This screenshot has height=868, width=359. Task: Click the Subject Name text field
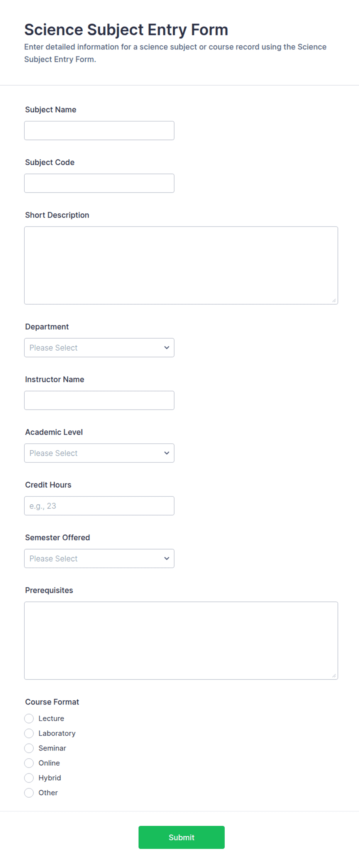pyautogui.click(x=99, y=131)
